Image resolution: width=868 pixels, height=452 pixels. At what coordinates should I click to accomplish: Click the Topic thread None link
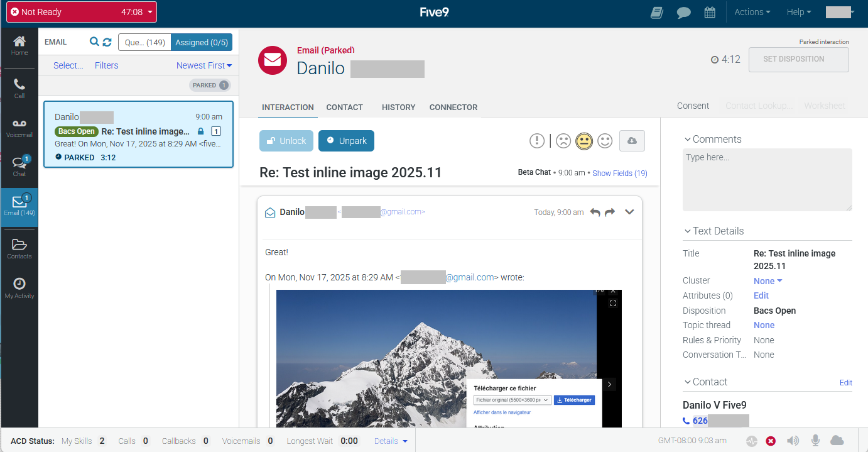pos(764,325)
